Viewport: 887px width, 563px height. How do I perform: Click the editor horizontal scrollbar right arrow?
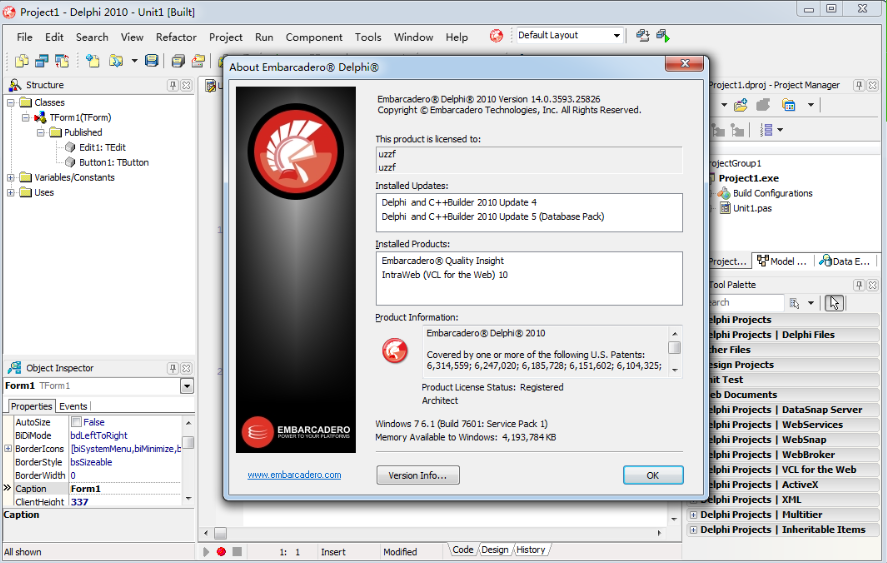[659, 533]
